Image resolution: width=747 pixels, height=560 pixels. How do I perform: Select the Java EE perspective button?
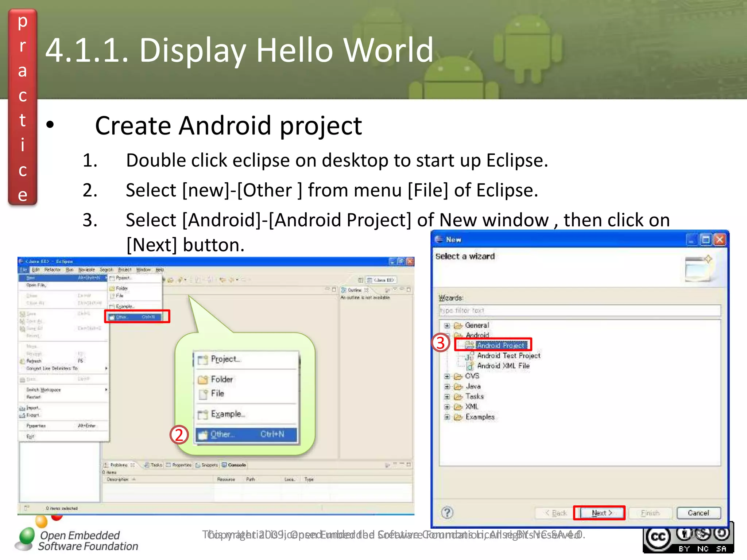pos(381,280)
